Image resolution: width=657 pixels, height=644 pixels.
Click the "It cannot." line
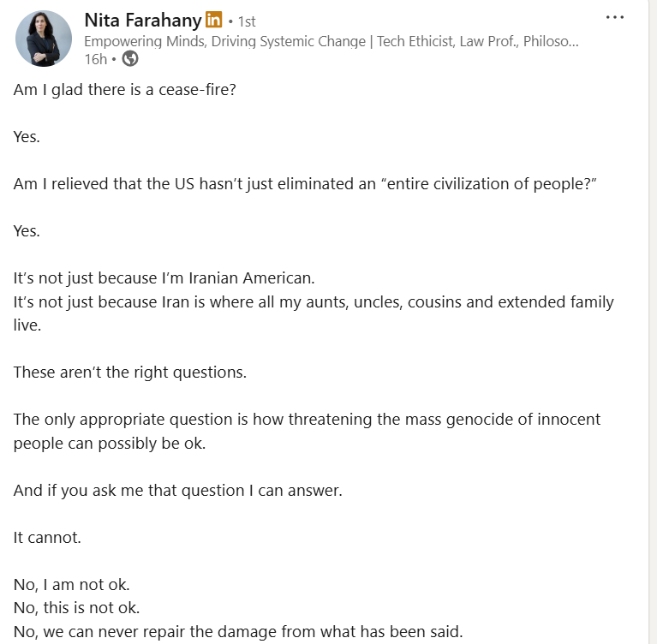click(x=45, y=538)
